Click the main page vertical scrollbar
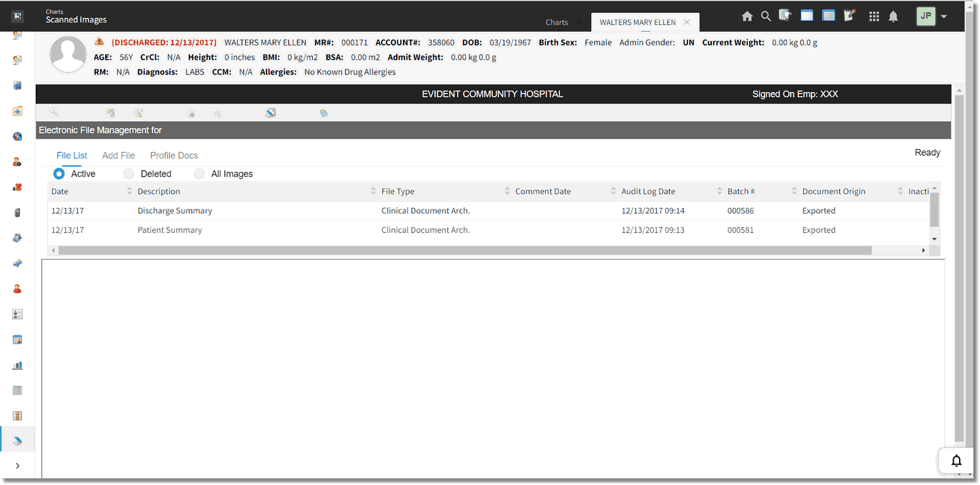Screen dimensions: 980x485 pos(959,268)
